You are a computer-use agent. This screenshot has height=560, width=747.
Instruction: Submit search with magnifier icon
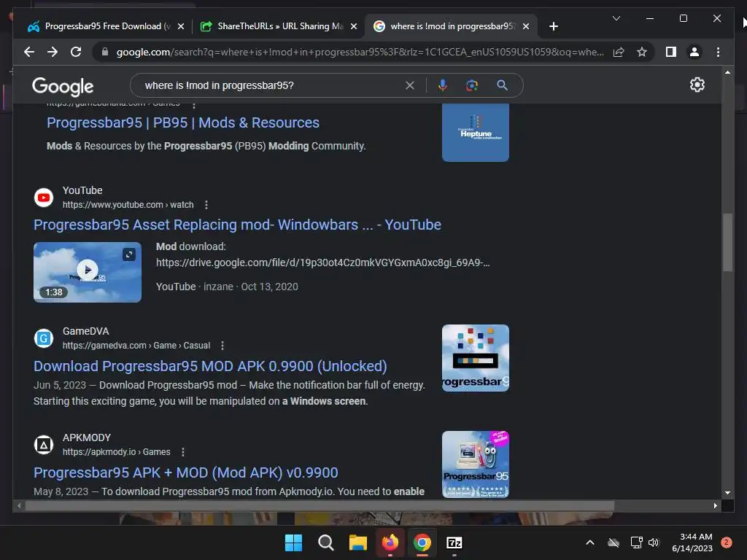502,85
